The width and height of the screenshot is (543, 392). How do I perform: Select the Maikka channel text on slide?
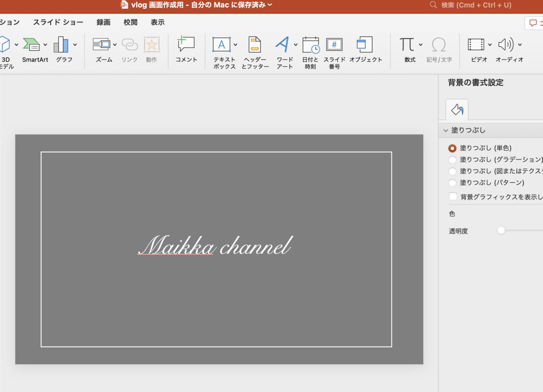pos(215,246)
